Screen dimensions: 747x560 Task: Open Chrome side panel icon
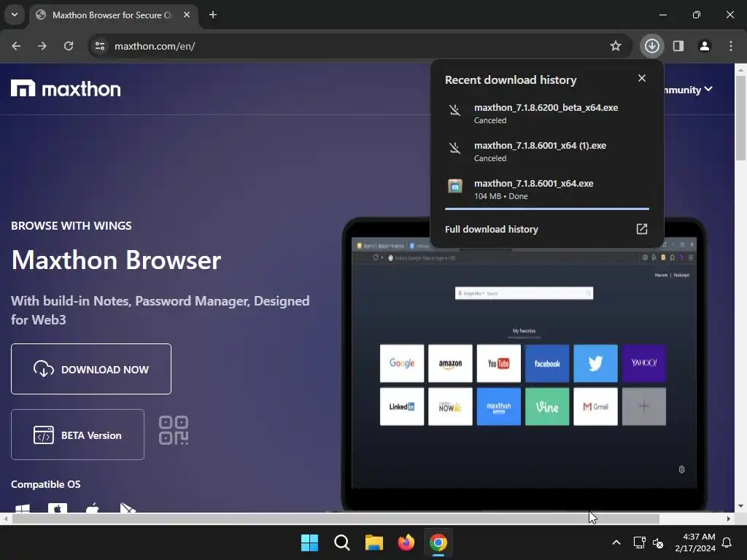[x=678, y=46]
